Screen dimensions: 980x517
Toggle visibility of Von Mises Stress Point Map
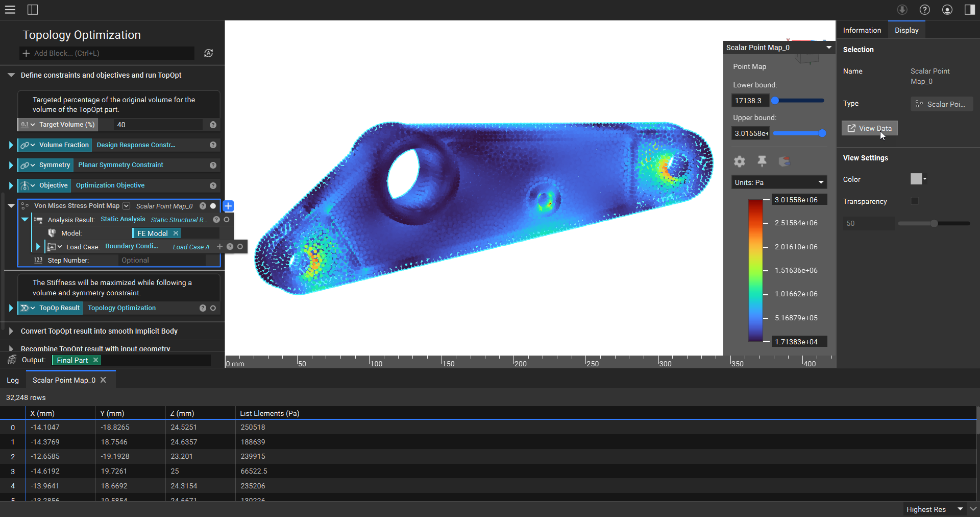click(213, 206)
